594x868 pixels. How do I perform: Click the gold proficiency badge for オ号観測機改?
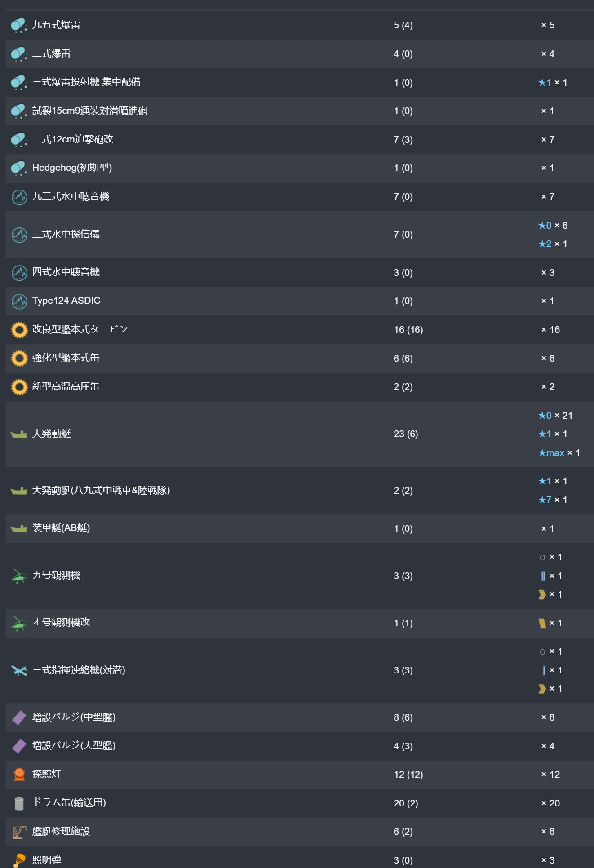pos(542,623)
